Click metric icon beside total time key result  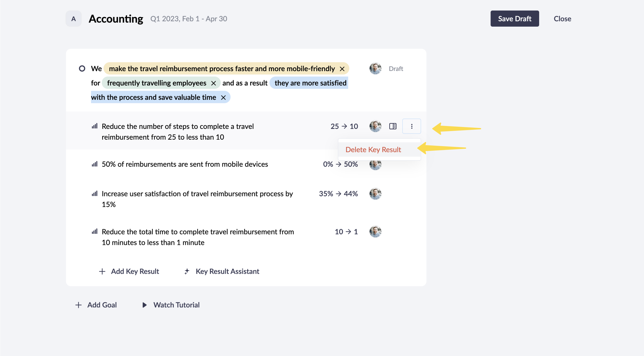pos(95,232)
